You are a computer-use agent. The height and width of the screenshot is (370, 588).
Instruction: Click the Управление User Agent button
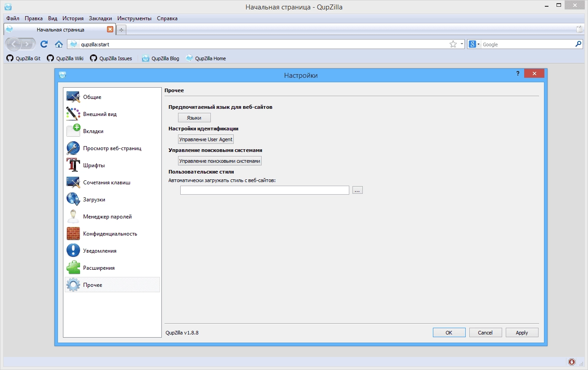206,139
